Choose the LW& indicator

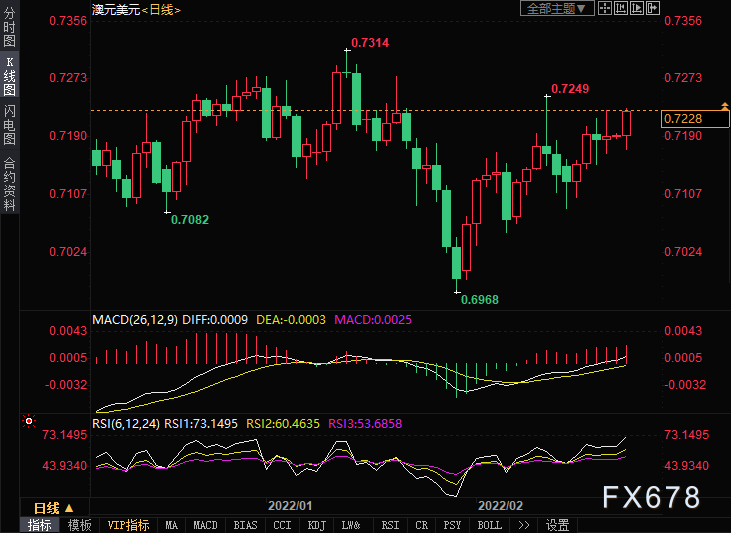tap(351, 525)
